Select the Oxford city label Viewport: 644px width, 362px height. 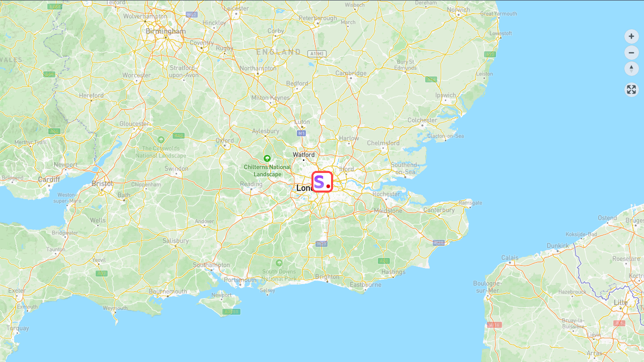pyautogui.click(x=224, y=140)
